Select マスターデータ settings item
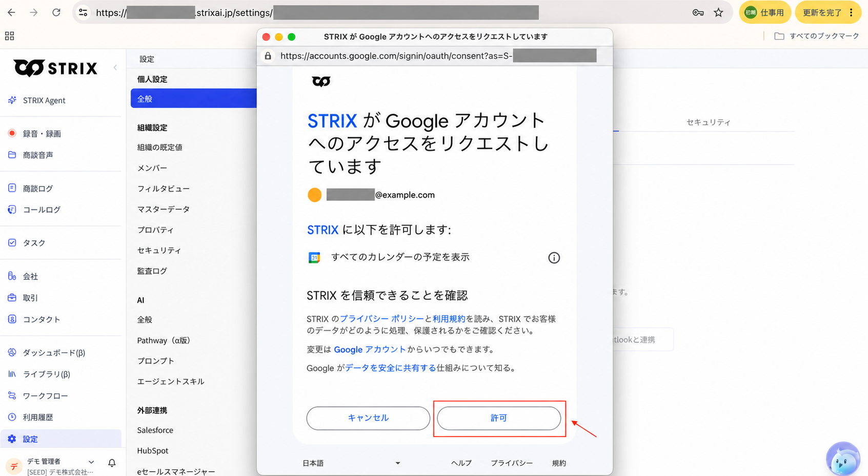Image resolution: width=868 pixels, height=476 pixels. click(163, 209)
